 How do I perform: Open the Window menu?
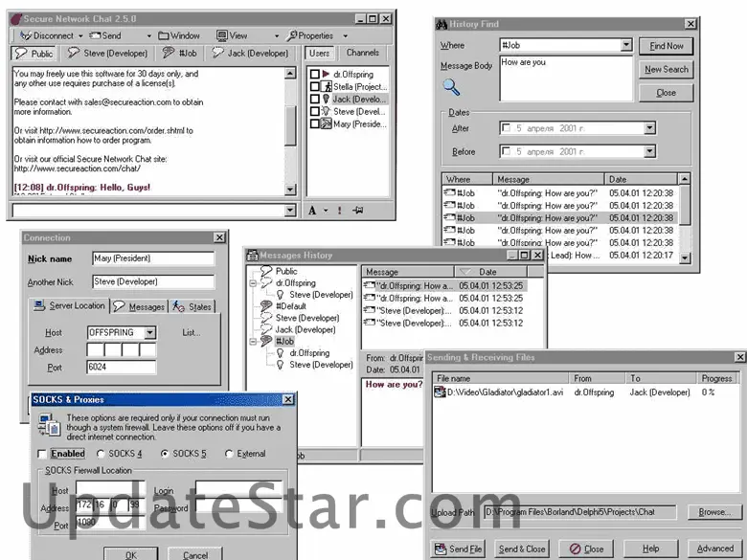[x=179, y=35]
